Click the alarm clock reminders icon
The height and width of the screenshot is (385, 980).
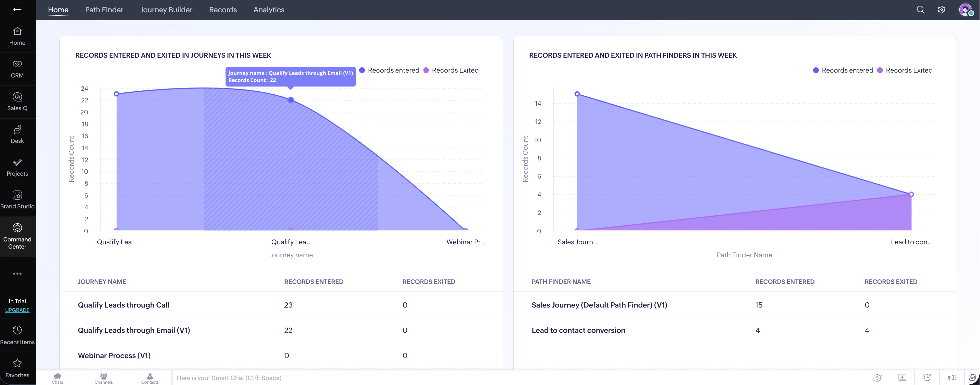tap(927, 378)
